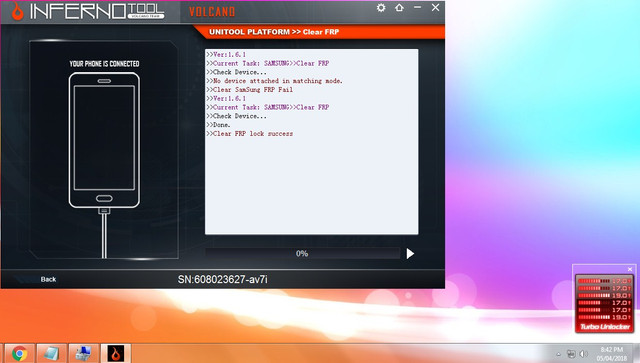
Task: Click first meter row in Turbo Unlocker gadget
Action: tap(604, 281)
